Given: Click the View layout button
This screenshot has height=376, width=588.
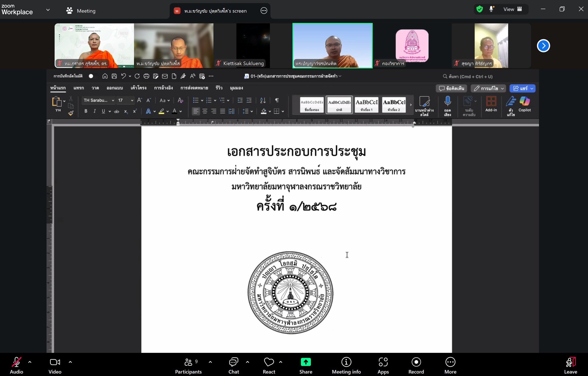Looking at the screenshot, I should click(x=513, y=9).
